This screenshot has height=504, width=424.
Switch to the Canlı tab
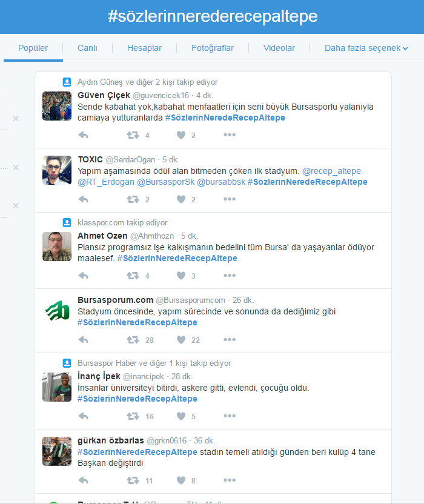tap(87, 48)
